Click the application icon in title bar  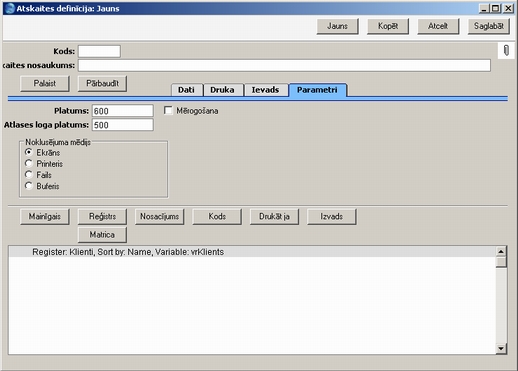pos(10,8)
